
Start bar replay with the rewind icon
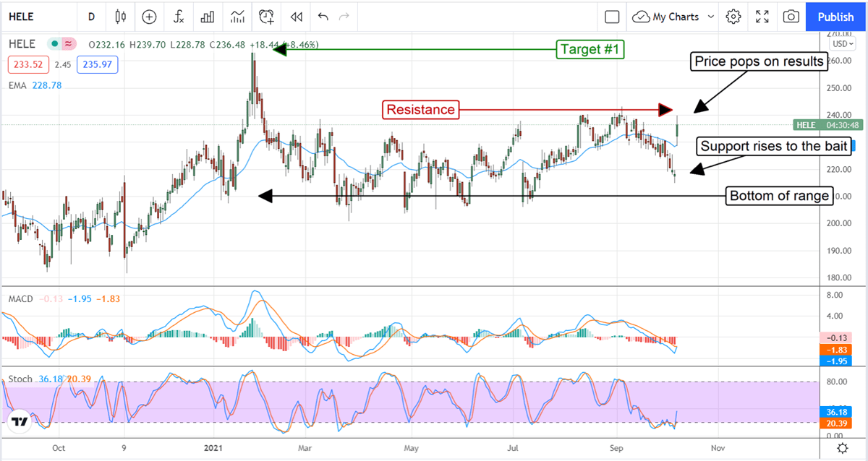(296, 16)
